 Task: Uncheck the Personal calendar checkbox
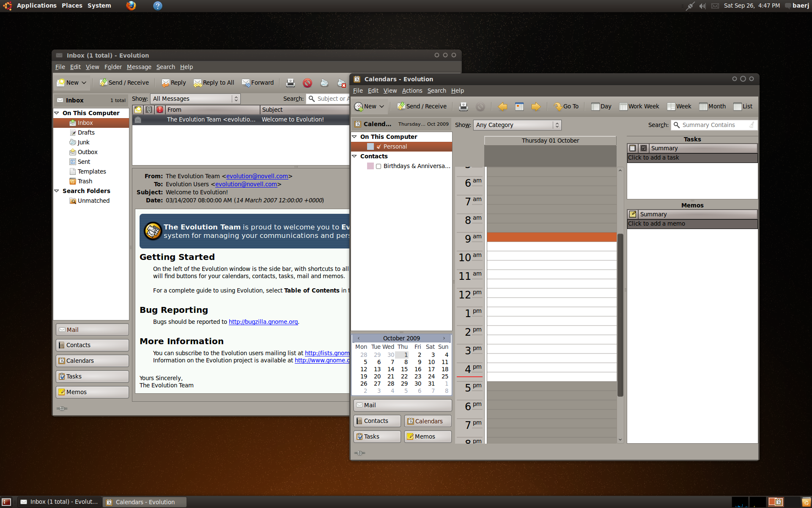(379, 147)
